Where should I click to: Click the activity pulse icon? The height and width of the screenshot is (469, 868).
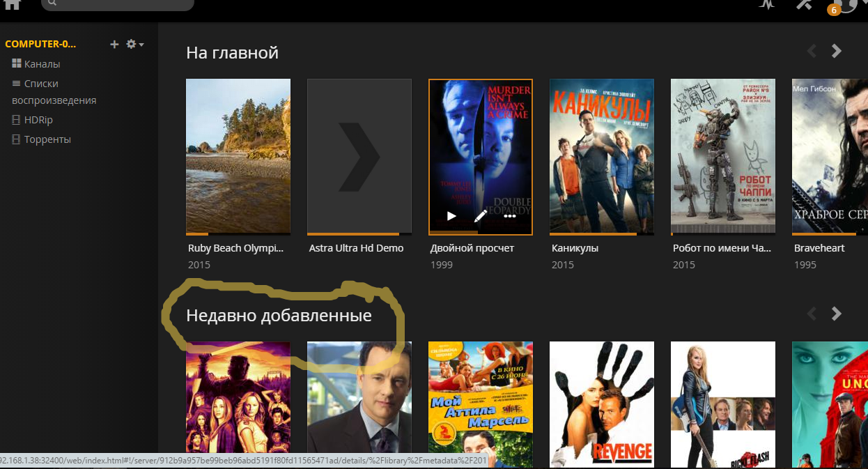767,4
